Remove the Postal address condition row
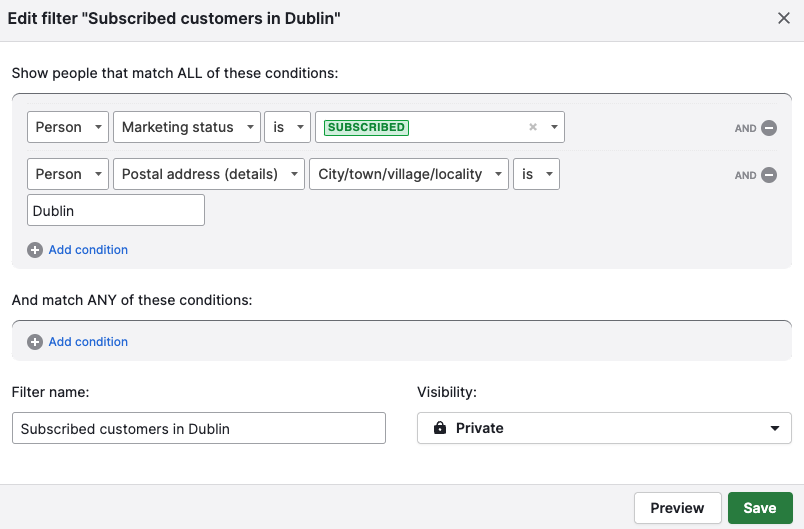Viewport: 804px width, 529px height. coord(769,175)
